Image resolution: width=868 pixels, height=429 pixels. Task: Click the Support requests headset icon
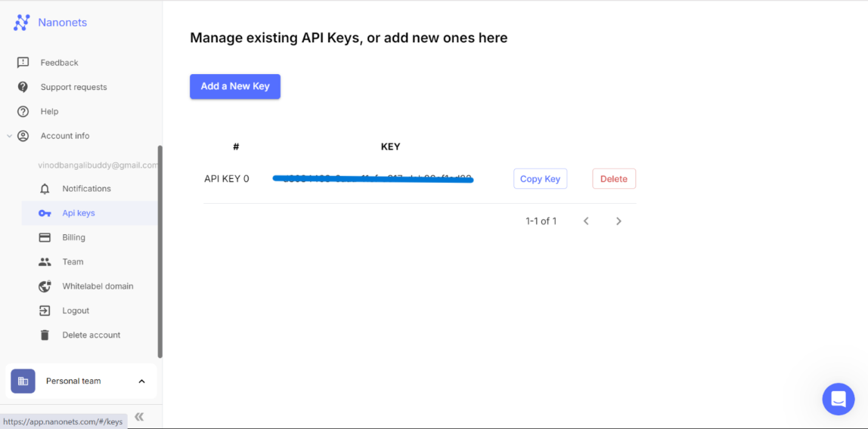point(23,87)
